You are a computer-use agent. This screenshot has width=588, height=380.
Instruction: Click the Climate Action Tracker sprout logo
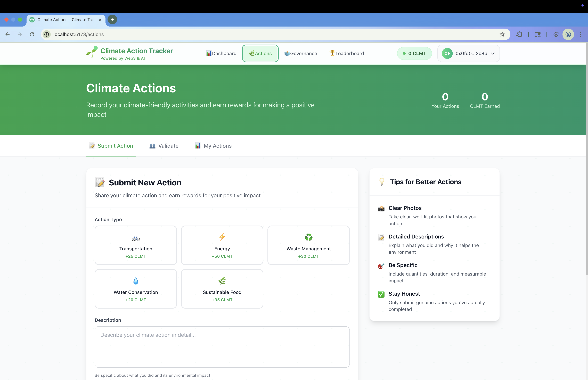92,52
